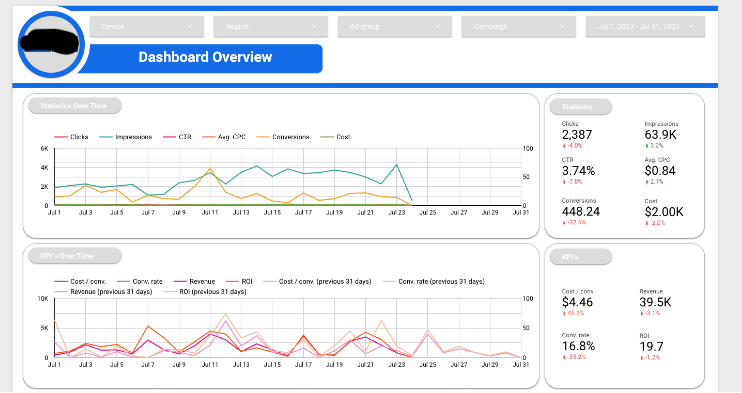Select the Statistics Over Time section label

tap(74, 106)
